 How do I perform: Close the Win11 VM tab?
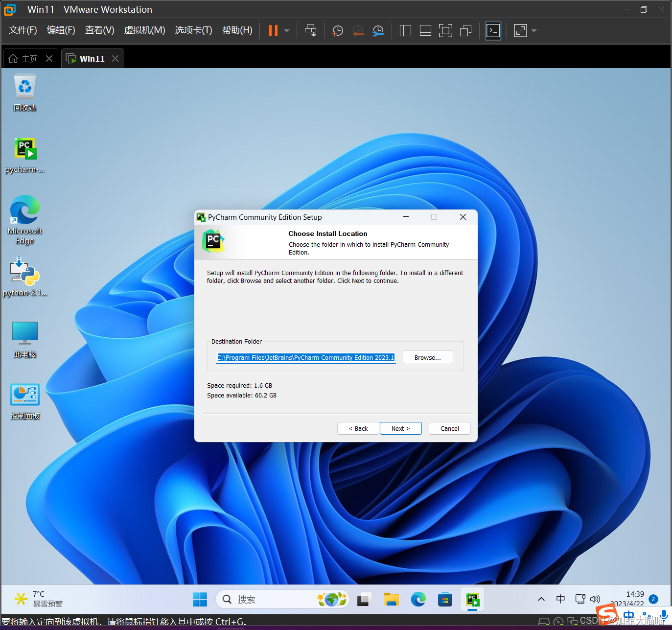(115, 59)
